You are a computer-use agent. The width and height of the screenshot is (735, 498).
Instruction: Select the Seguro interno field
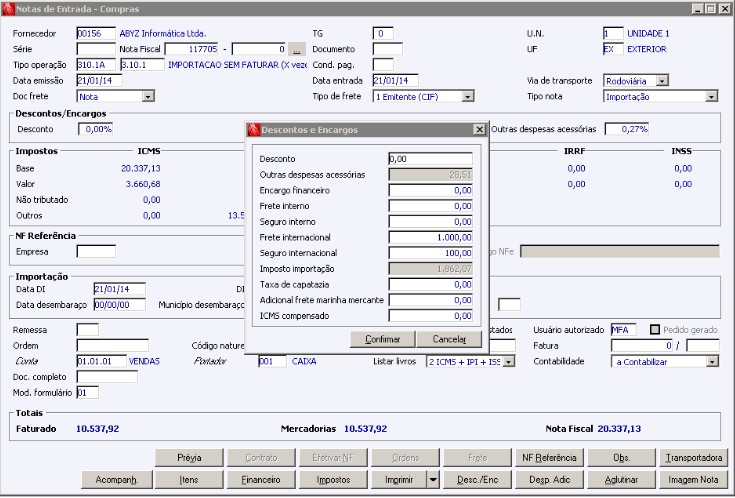coord(430,222)
